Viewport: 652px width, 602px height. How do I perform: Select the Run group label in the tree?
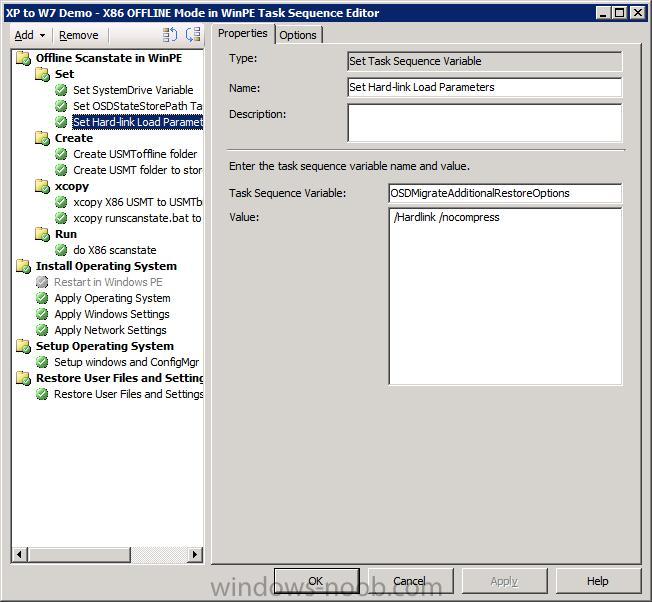click(66, 234)
